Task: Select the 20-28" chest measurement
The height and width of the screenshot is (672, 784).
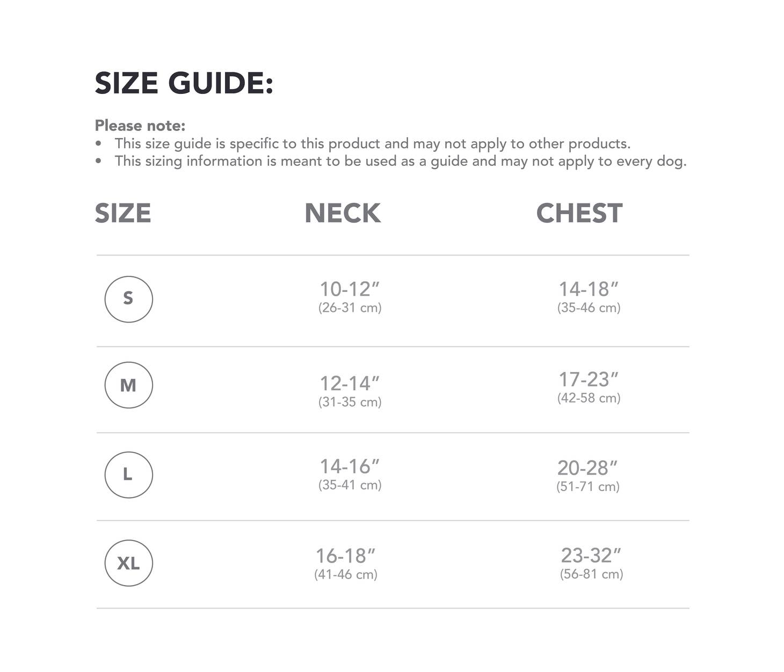Action: pos(587,468)
